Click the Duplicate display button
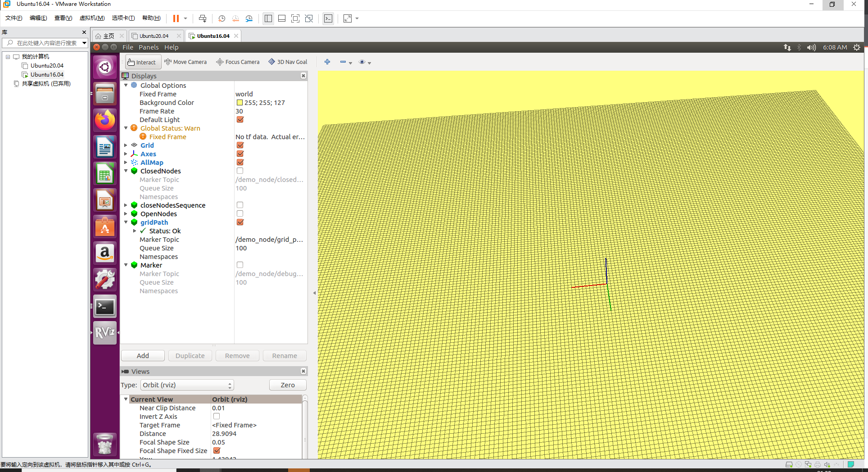This screenshot has width=868, height=472. (190, 356)
